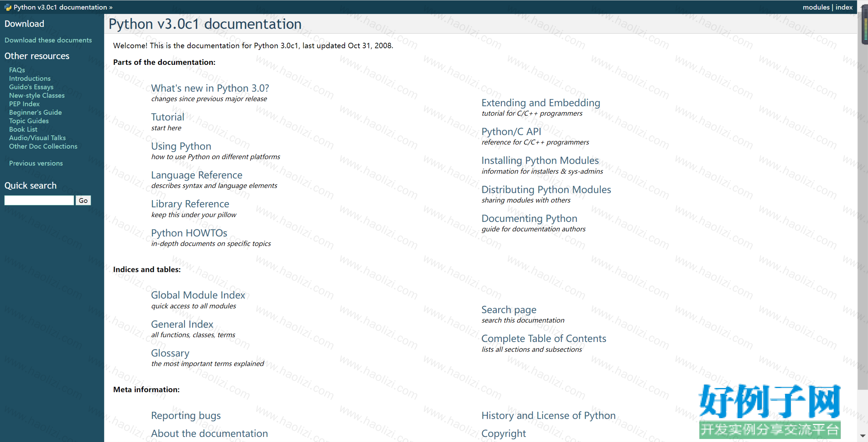Open the Python/C API reference
This screenshot has width=868, height=442.
coord(511,131)
